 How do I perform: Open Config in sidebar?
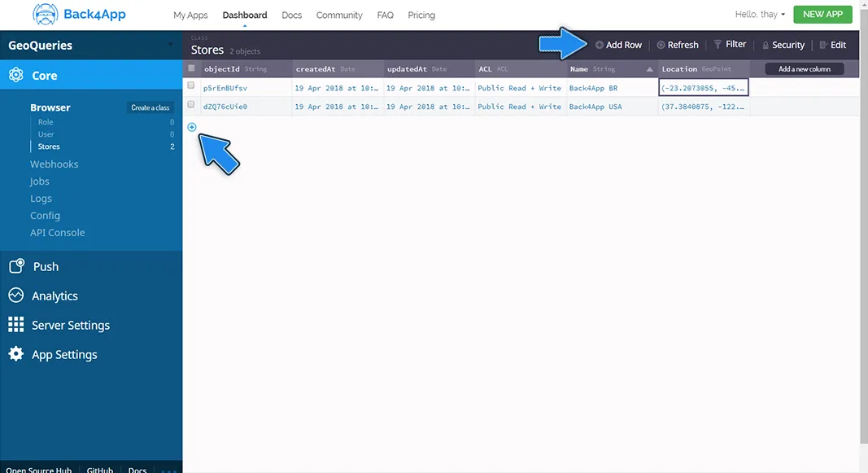pyautogui.click(x=45, y=216)
